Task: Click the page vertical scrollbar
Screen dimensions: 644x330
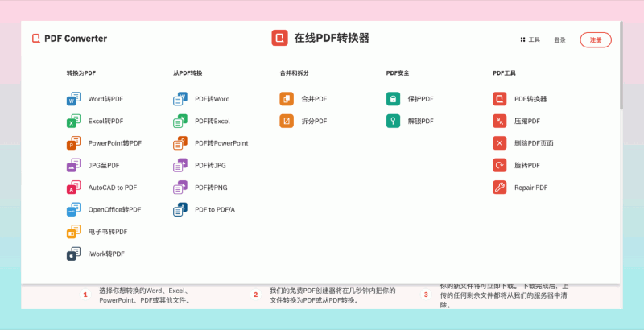Action: coord(621,66)
